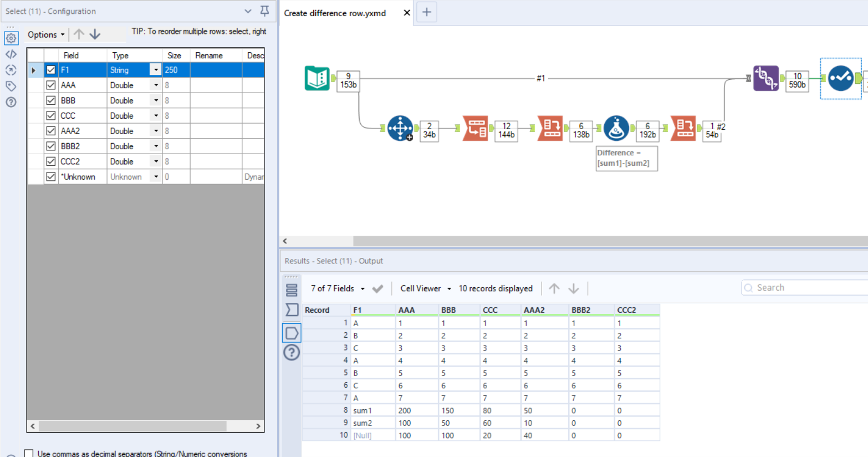Select the Formula tool with Difference annotation

click(x=616, y=128)
